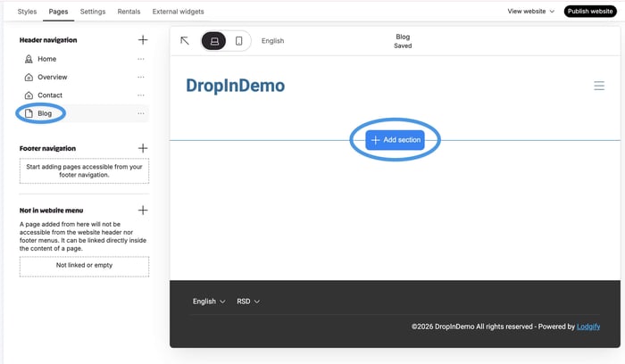625x364 pixels.
Task: Expand the English dropdown in footer
Action: click(209, 302)
